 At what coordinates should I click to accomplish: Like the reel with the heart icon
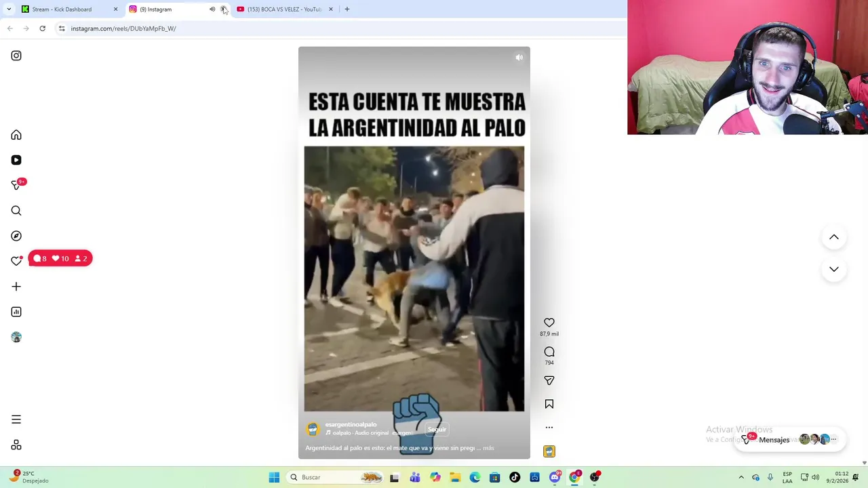coord(549,323)
